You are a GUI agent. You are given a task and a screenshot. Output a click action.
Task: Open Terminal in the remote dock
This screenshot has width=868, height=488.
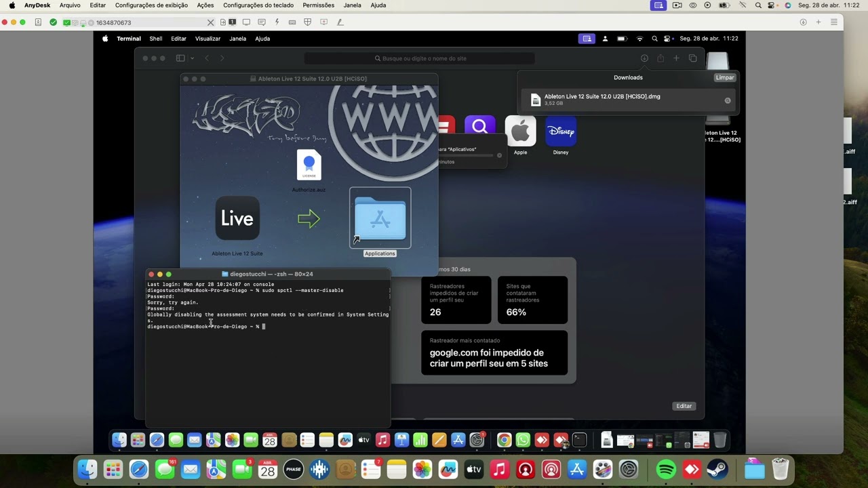point(580,440)
